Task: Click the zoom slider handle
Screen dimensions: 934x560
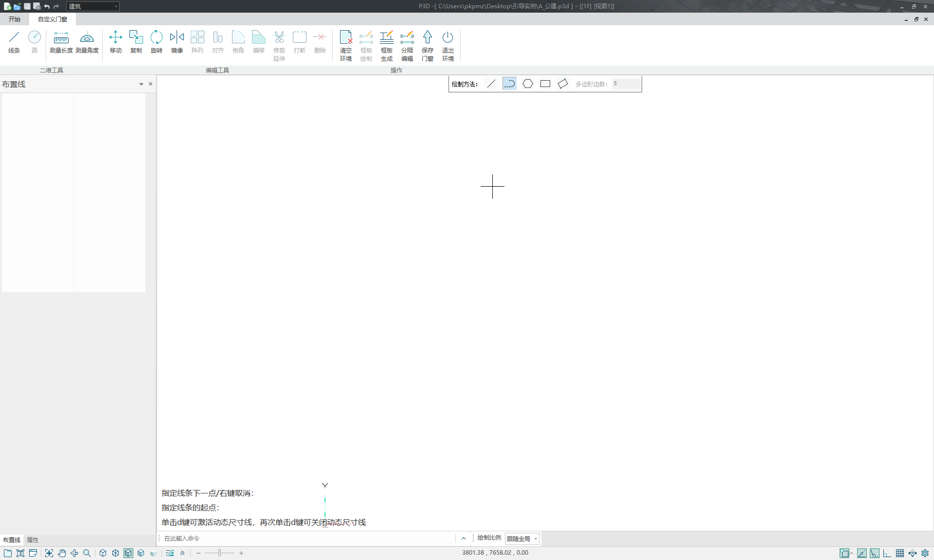Action: pos(220,553)
